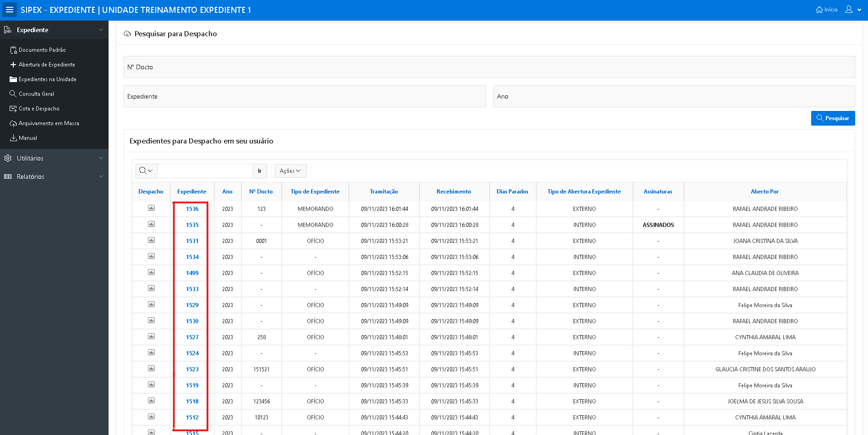Click despacho icon for expediente 1536

151,208
